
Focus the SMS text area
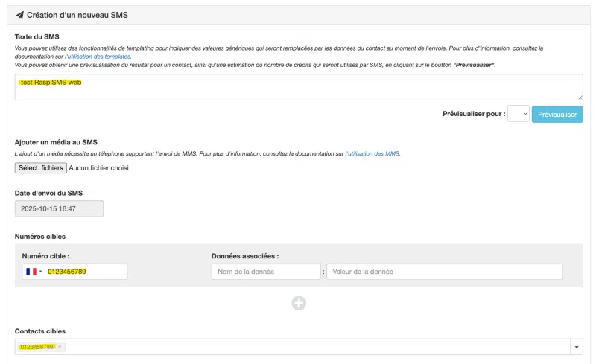point(298,87)
